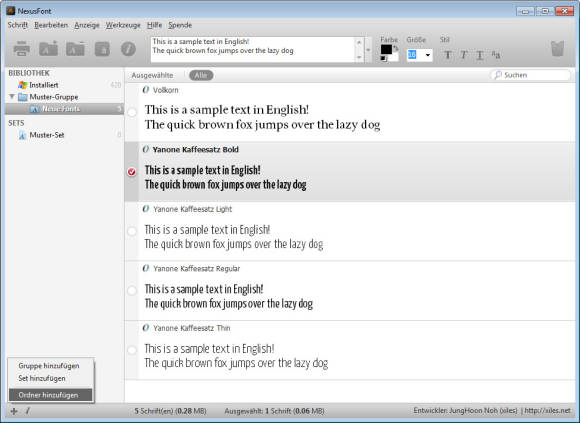This screenshot has width=580, height=423.
Task: Select the Muster-Gruppe tree item
Action: coord(54,97)
